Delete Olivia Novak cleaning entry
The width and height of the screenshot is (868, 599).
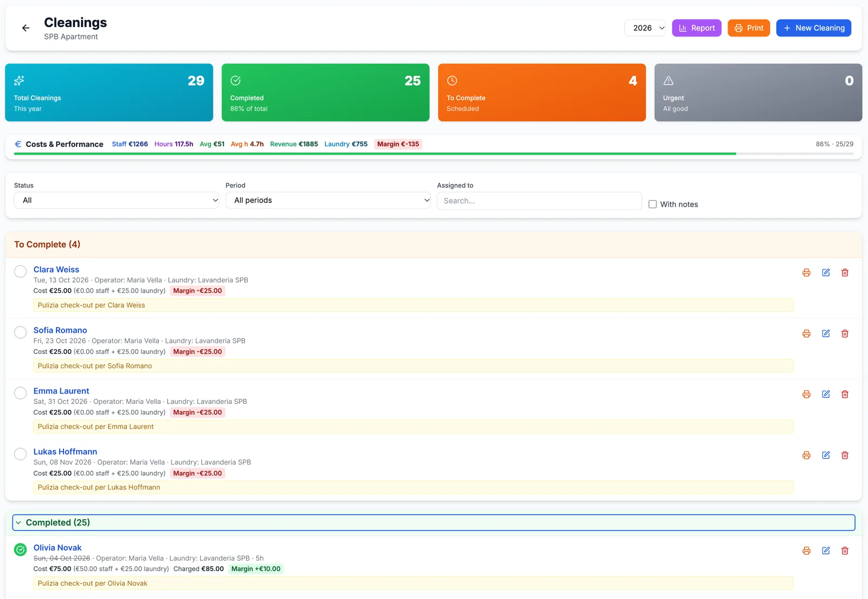point(845,551)
